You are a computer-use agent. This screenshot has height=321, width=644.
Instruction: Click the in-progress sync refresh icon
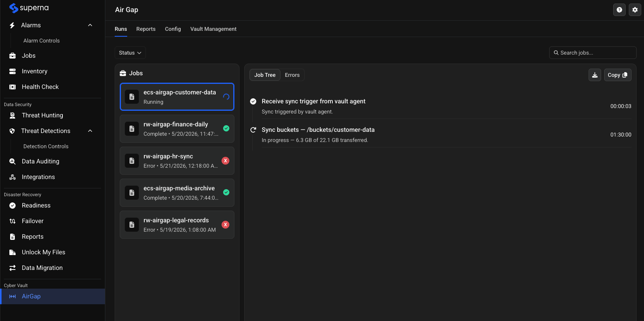253,130
